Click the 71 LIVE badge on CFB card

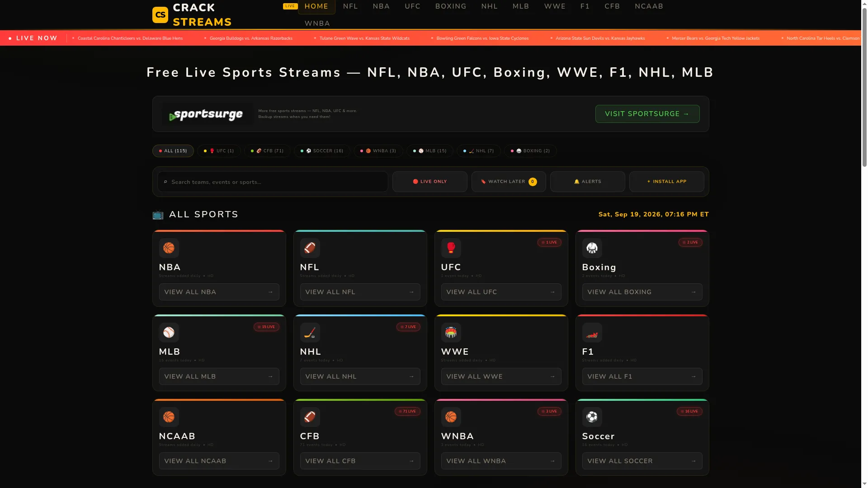coord(407,412)
